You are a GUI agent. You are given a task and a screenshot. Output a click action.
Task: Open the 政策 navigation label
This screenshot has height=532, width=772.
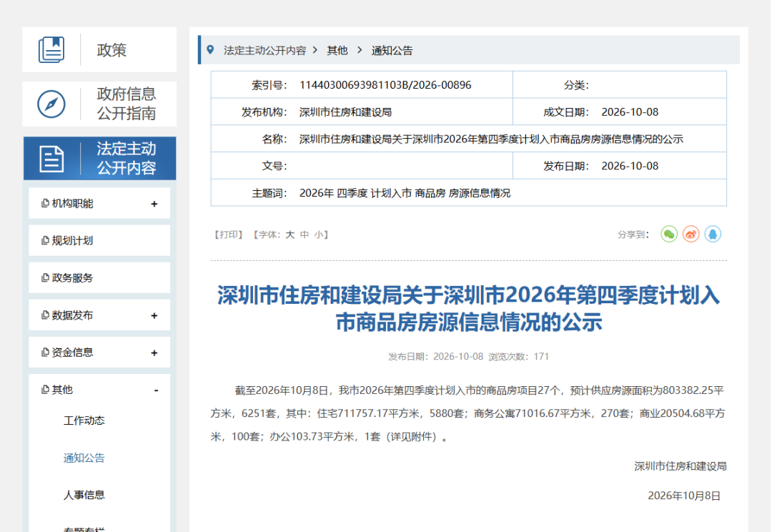(x=112, y=50)
